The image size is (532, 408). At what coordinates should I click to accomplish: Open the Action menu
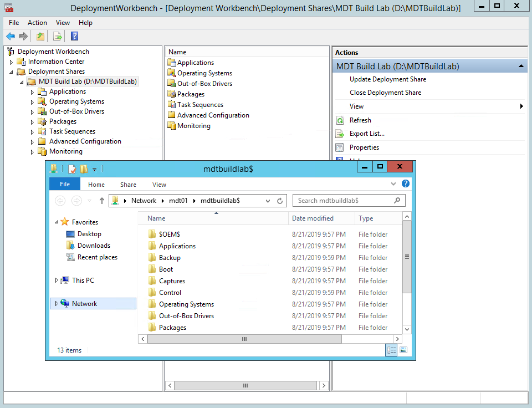tap(37, 23)
